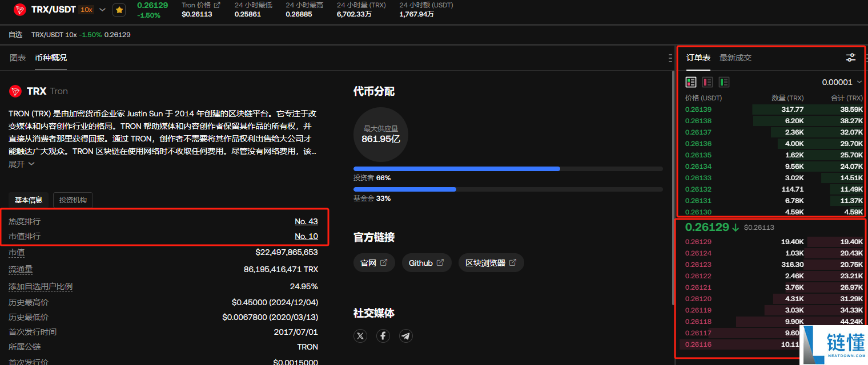Viewport: 868px width, 365px height.
Task: Open the order book settings sliders icon
Action: coord(851,58)
